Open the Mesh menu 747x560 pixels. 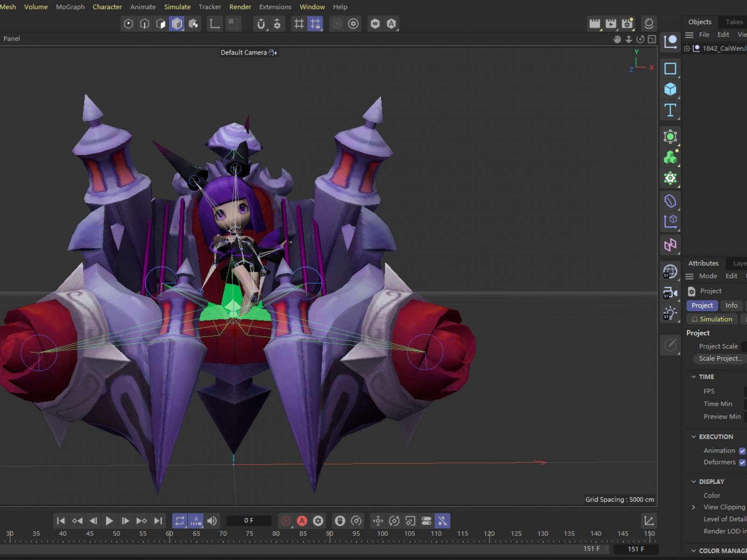click(8, 7)
